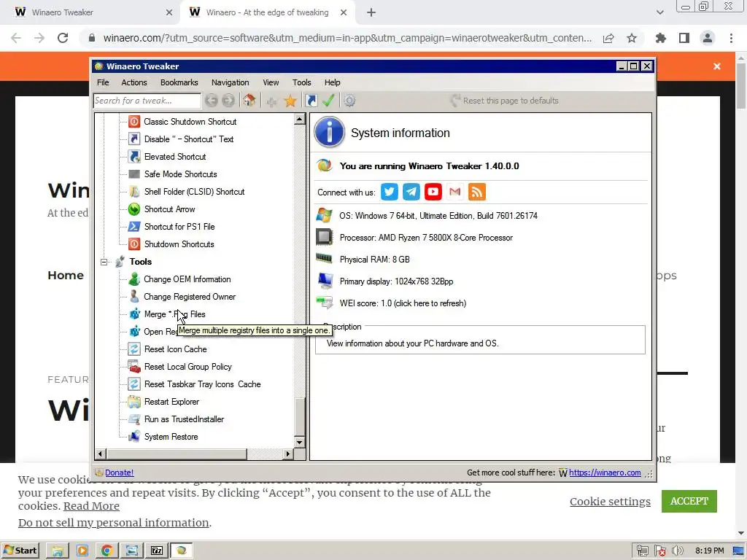The height and width of the screenshot is (560, 747).
Task: Click the Donate! link
Action: pyautogui.click(x=119, y=472)
